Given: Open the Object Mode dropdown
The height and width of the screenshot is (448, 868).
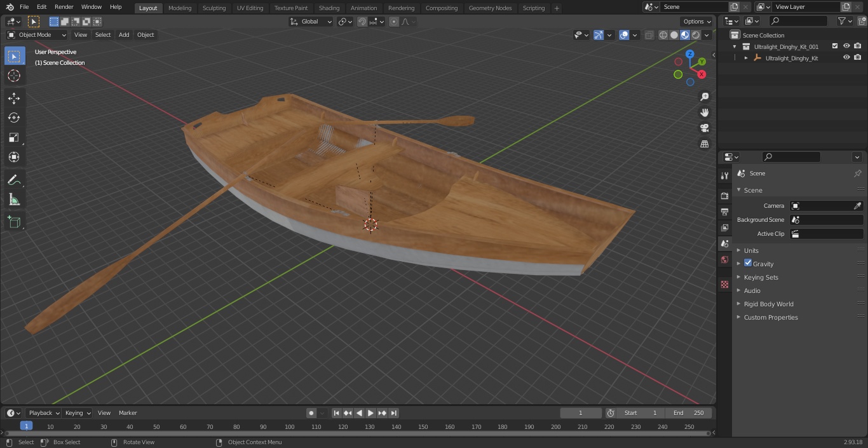Looking at the screenshot, I should (37, 35).
